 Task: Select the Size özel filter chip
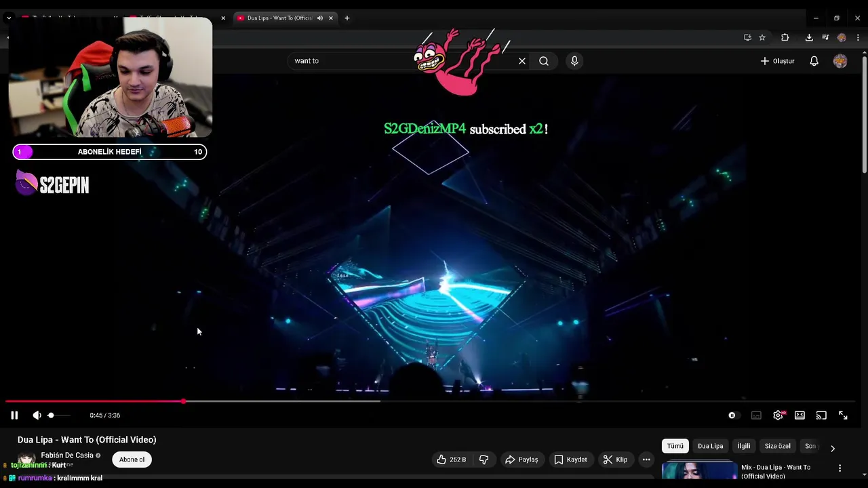(778, 446)
